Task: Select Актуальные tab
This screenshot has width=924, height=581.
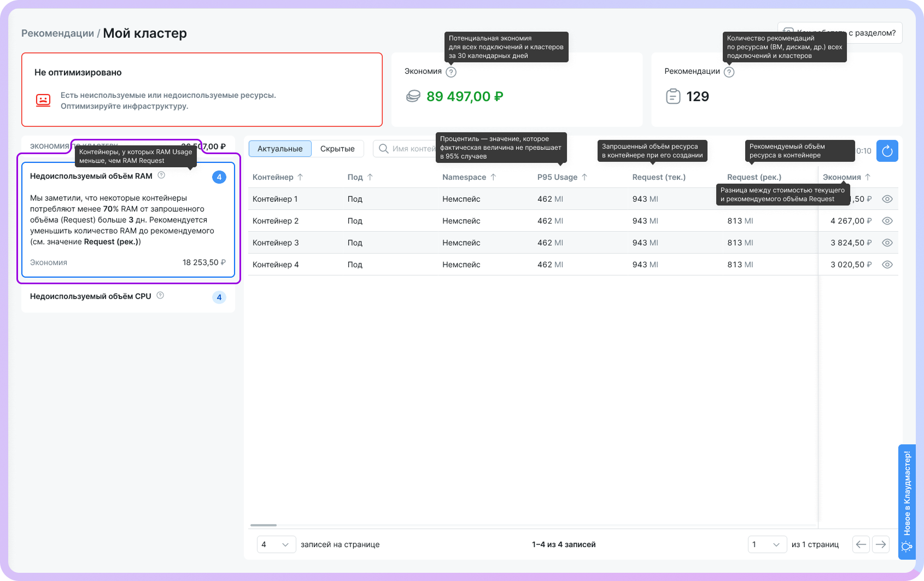Action: pos(280,149)
